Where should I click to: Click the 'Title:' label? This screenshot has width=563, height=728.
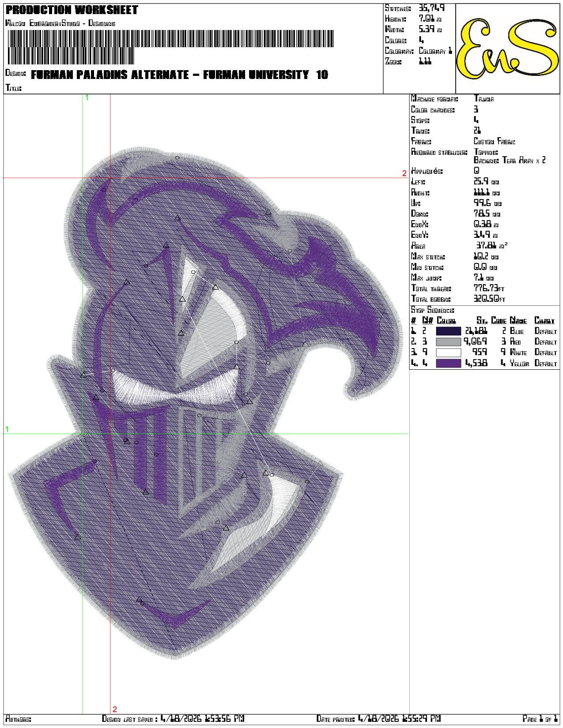(13, 88)
